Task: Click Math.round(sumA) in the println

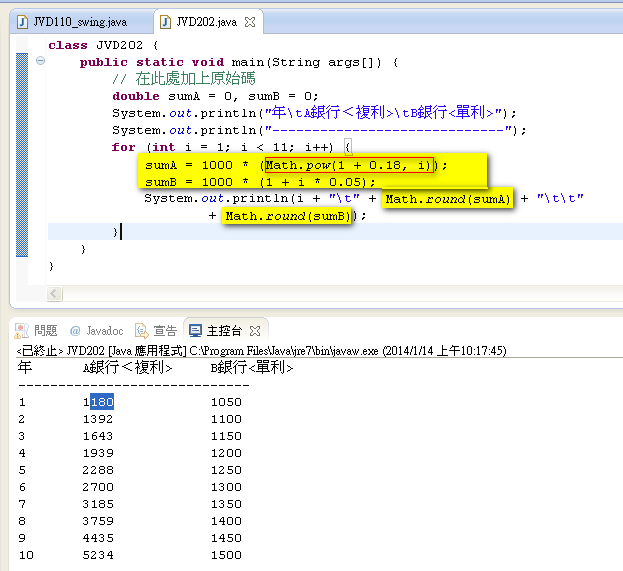Action: (x=448, y=199)
